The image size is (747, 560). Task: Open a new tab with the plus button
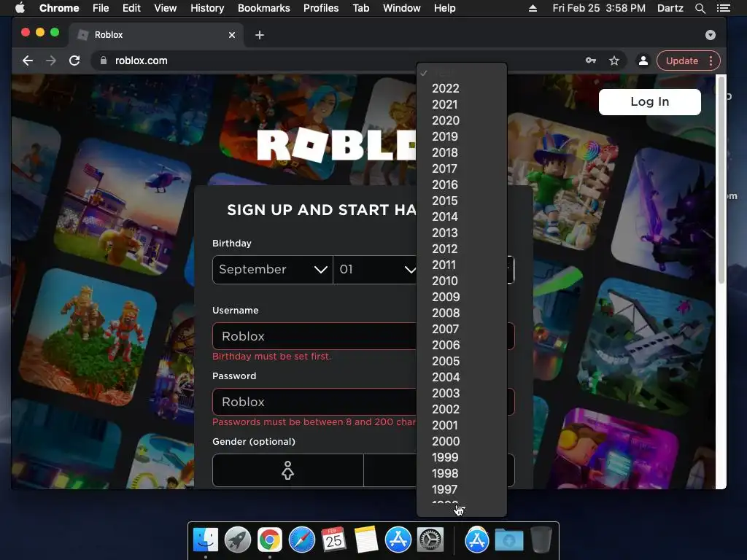coord(259,35)
